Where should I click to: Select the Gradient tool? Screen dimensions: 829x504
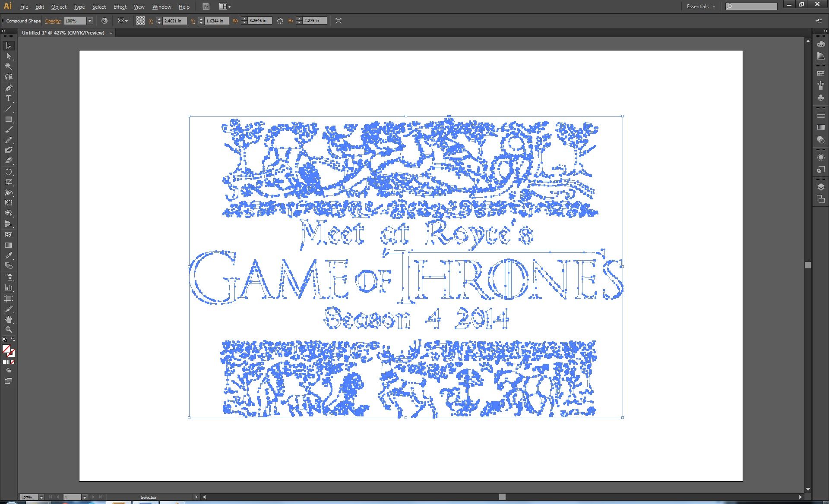click(x=9, y=245)
